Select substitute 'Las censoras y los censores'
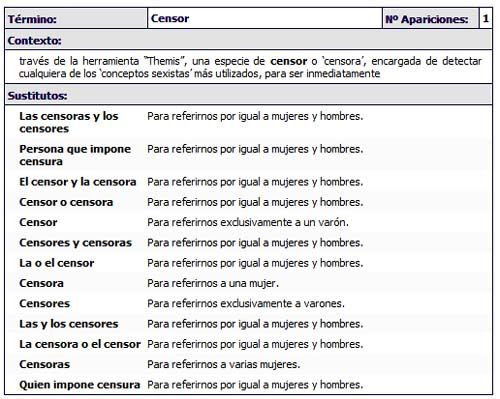 pos(69,122)
